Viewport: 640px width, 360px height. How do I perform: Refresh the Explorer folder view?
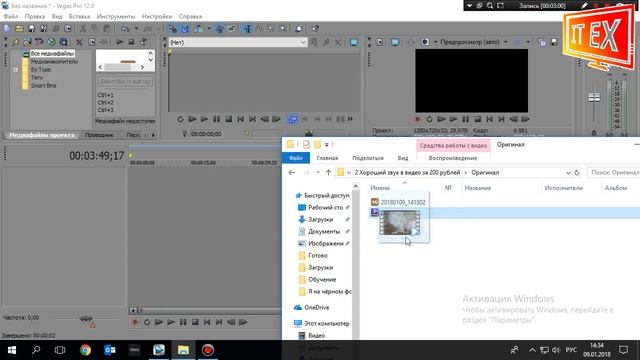pyautogui.click(x=577, y=173)
